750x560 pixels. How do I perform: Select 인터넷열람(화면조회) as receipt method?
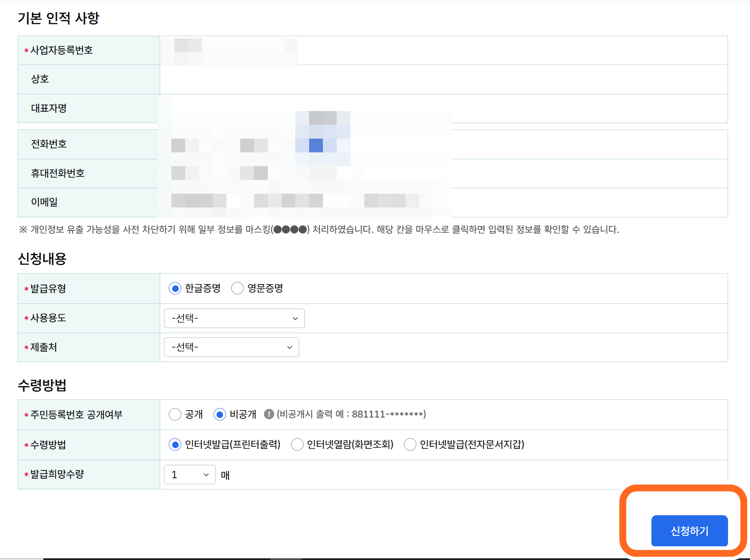(297, 445)
